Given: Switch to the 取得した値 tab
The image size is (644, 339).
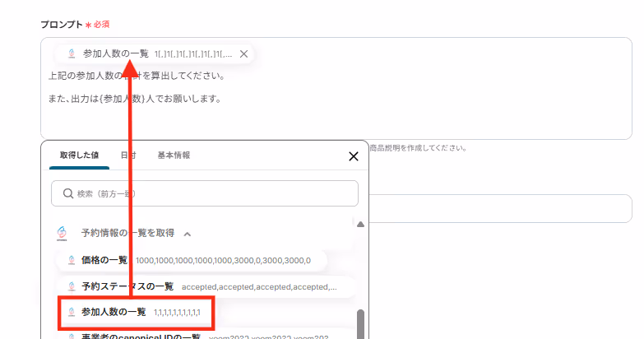Looking at the screenshot, I should pyautogui.click(x=79, y=156).
